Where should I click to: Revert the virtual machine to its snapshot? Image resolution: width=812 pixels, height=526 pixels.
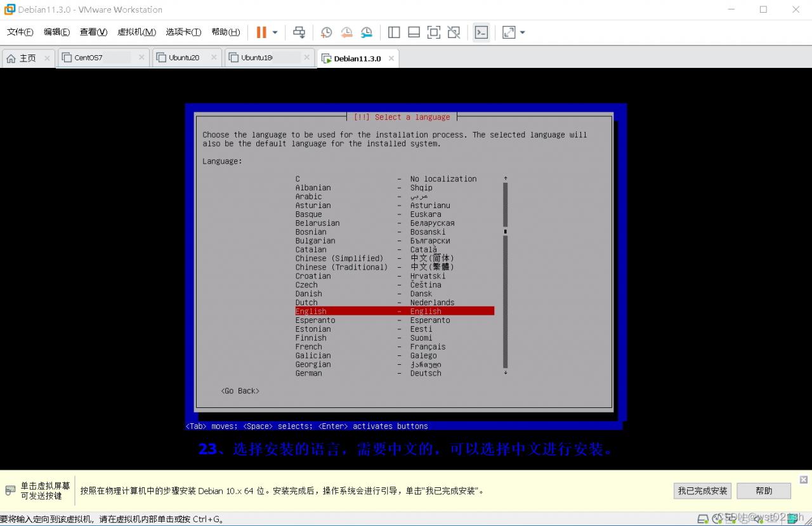point(347,32)
